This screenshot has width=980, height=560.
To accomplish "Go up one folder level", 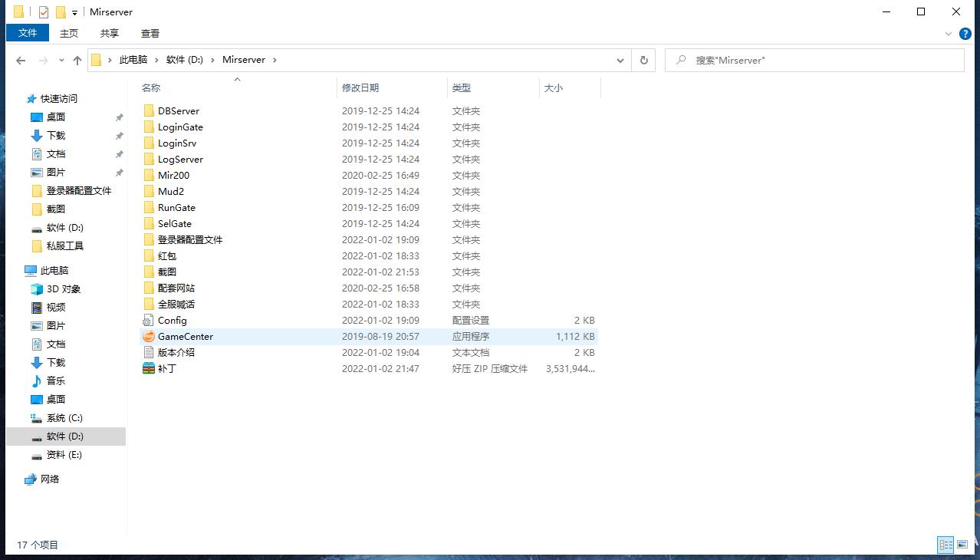I will tap(77, 60).
